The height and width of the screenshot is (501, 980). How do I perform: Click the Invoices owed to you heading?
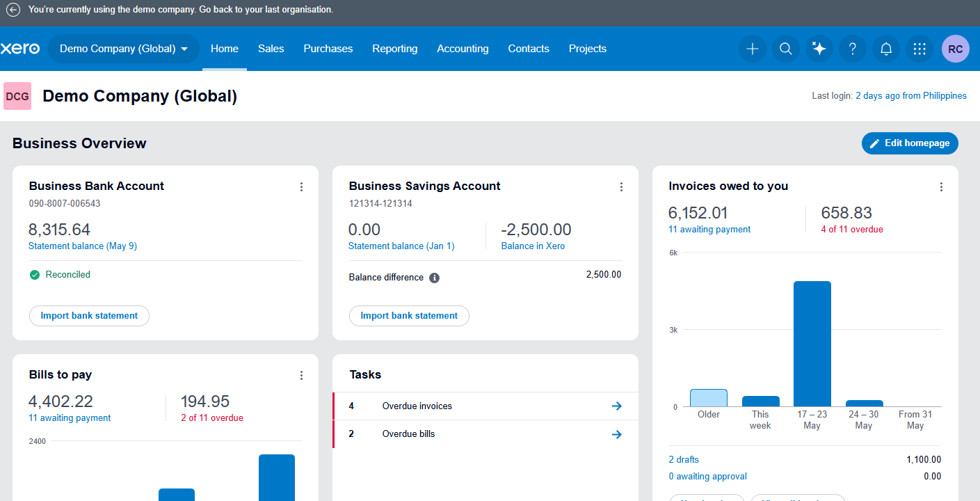pyautogui.click(x=728, y=186)
